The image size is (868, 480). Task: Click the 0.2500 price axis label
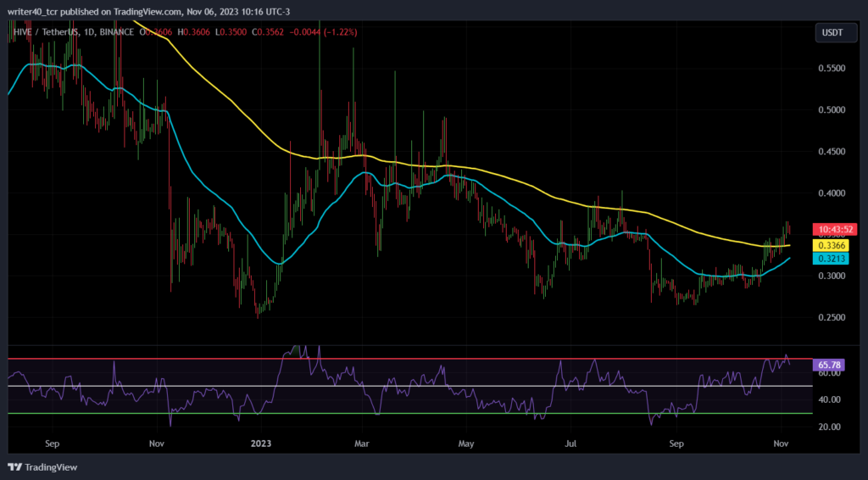(x=832, y=317)
